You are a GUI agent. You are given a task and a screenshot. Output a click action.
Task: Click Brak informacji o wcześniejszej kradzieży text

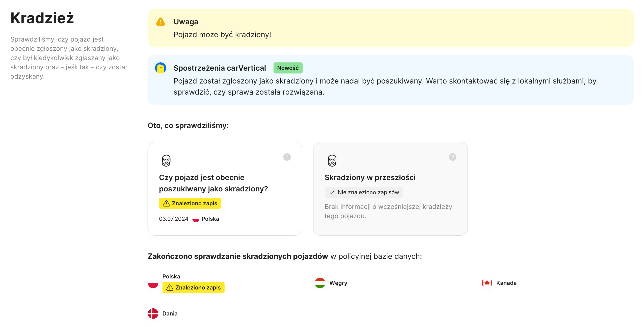point(388,211)
